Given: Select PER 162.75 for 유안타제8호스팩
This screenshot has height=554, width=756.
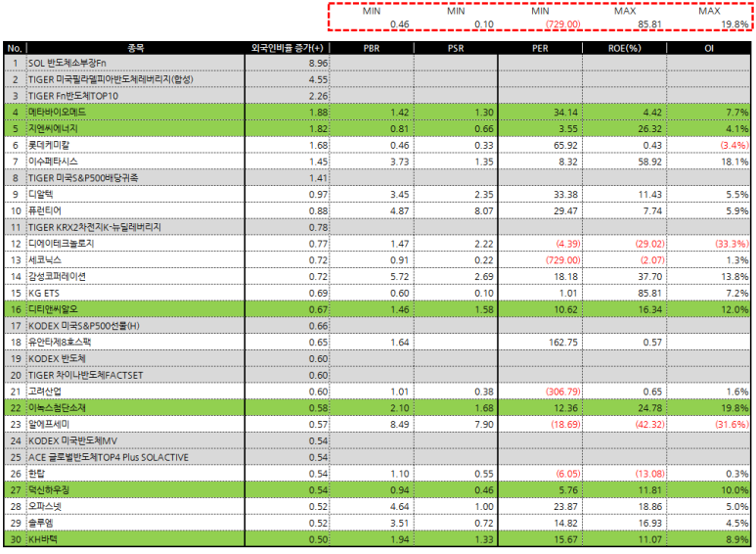Looking at the screenshot, I should pyautogui.click(x=563, y=343).
